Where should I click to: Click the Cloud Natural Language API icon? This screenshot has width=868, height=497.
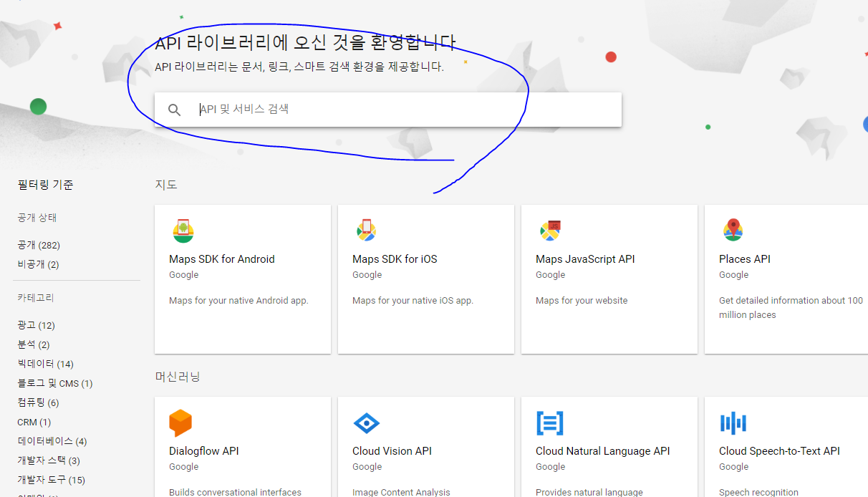(x=550, y=423)
